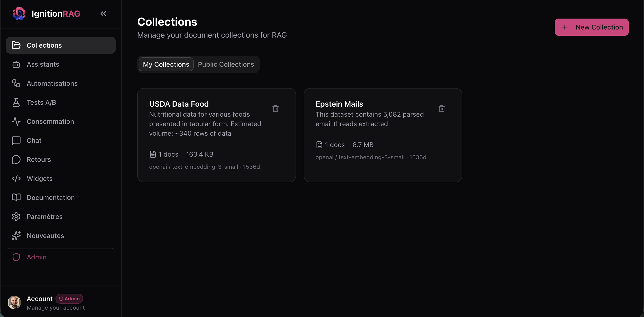Select the Tests A/B flask icon
644x317 pixels.
pos(16,102)
